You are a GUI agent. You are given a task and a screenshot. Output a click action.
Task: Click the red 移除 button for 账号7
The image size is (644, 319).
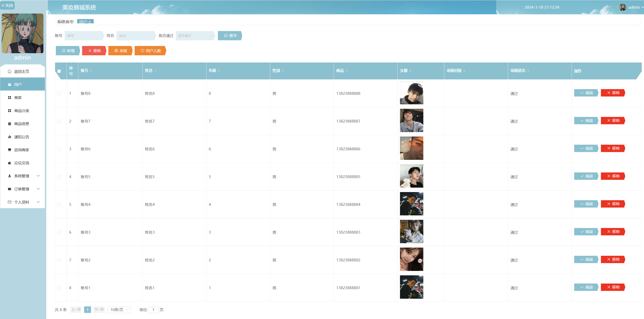[613, 121]
